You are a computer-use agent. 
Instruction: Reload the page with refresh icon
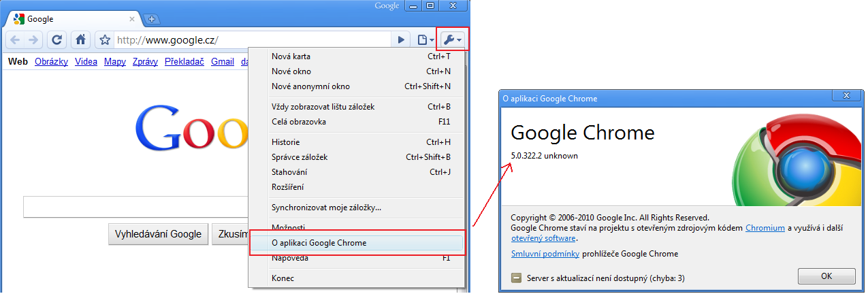click(58, 39)
